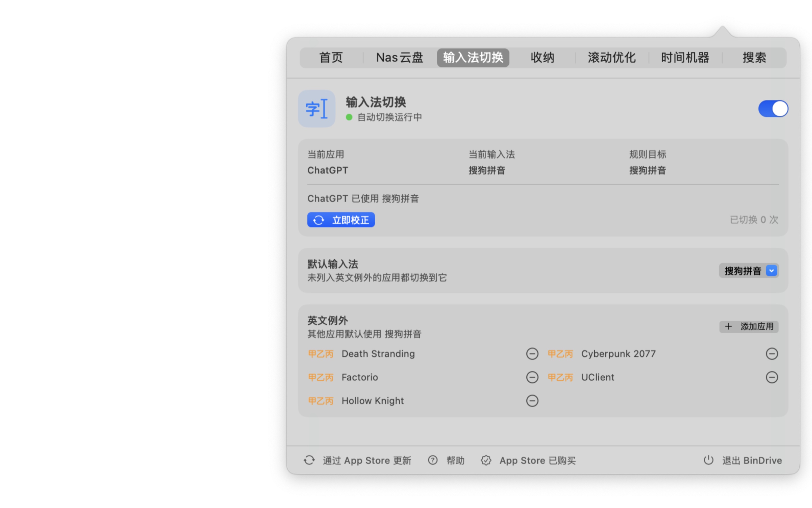Open the 收纳 tab
The height and width of the screenshot is (508, 812).
(x=542, y=58)
